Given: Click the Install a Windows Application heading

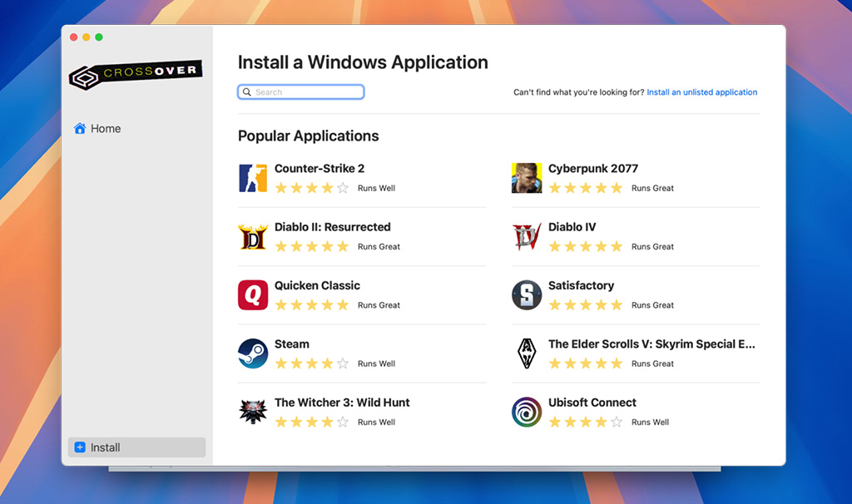Looking at the screenshot, I should [x=363, y=62].
